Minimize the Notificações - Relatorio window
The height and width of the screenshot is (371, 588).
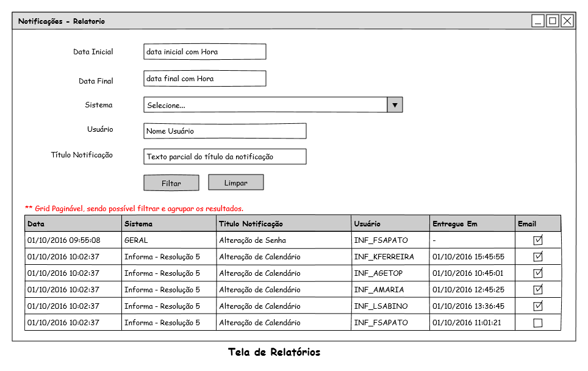tap(537, 21)
